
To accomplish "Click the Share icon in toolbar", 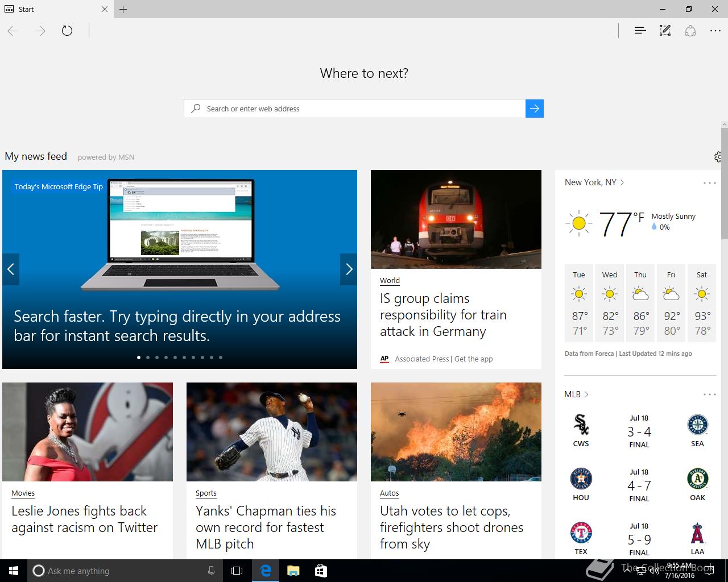I will pos(690,31).
